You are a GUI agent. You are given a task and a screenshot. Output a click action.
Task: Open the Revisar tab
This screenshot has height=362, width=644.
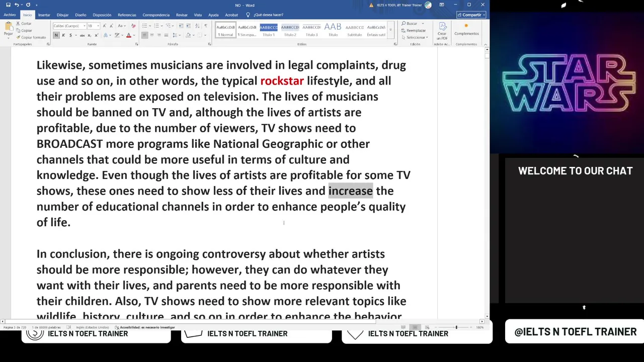point(182,15)
